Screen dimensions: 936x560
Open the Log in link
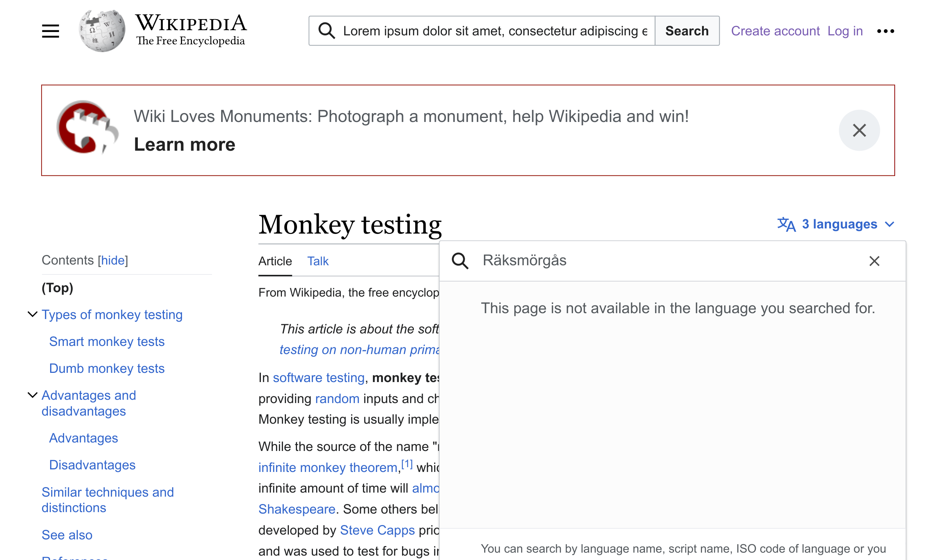tap(845, 31)
